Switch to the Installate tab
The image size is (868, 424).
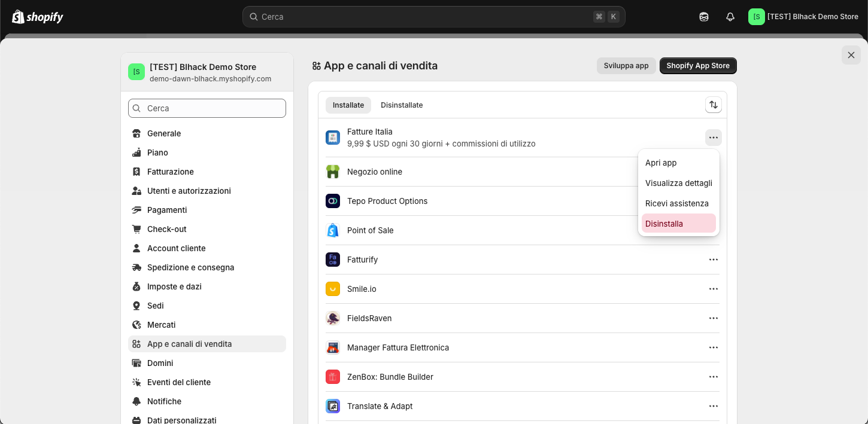348,105
